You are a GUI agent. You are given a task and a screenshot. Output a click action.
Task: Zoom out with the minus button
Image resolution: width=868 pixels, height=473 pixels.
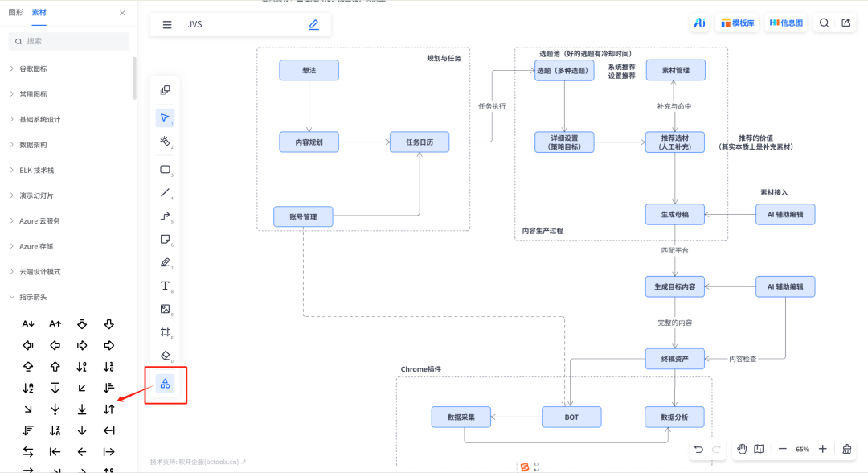(x=782, y=449)
